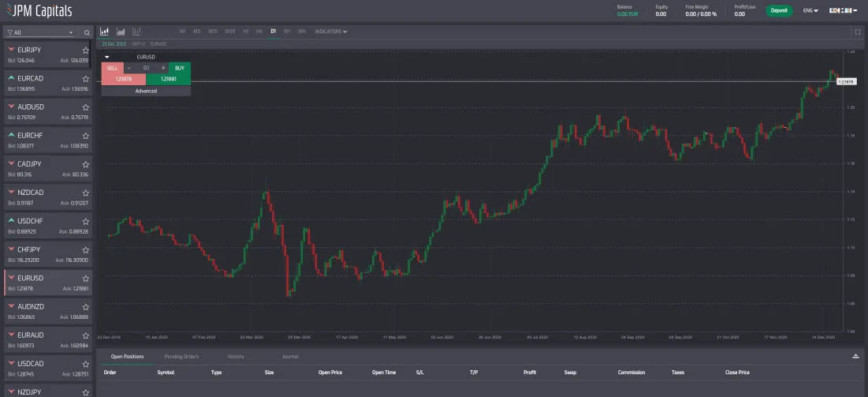Select the bar (OHLC) chart type icon
Image resolution: width=868 pixels, height=397 pixels.
(136, 32)
